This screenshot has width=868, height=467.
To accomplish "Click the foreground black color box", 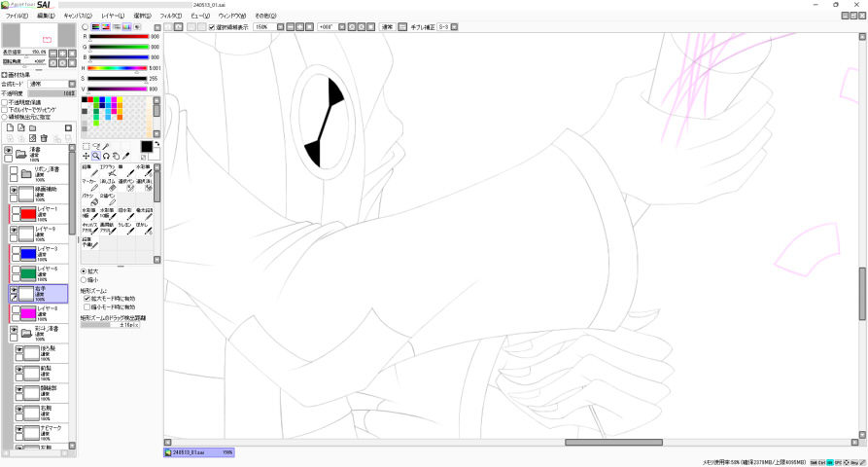I will (x=146, y=147).
